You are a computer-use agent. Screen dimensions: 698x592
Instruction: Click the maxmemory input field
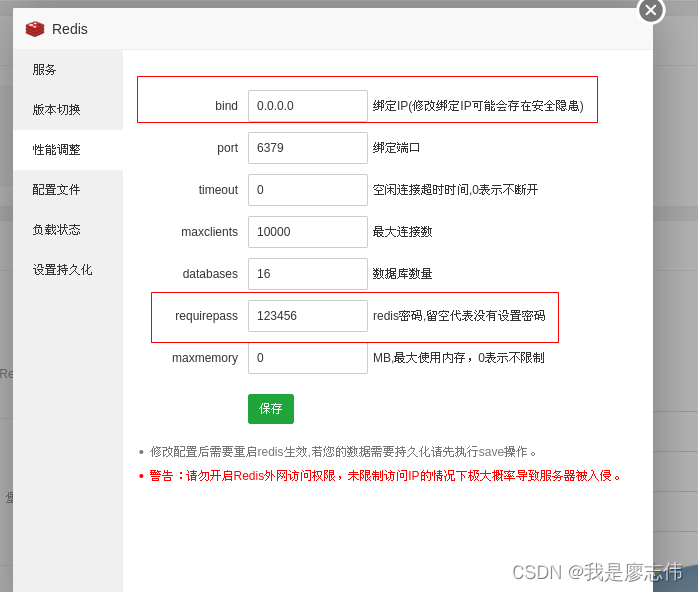coord(308,358)
